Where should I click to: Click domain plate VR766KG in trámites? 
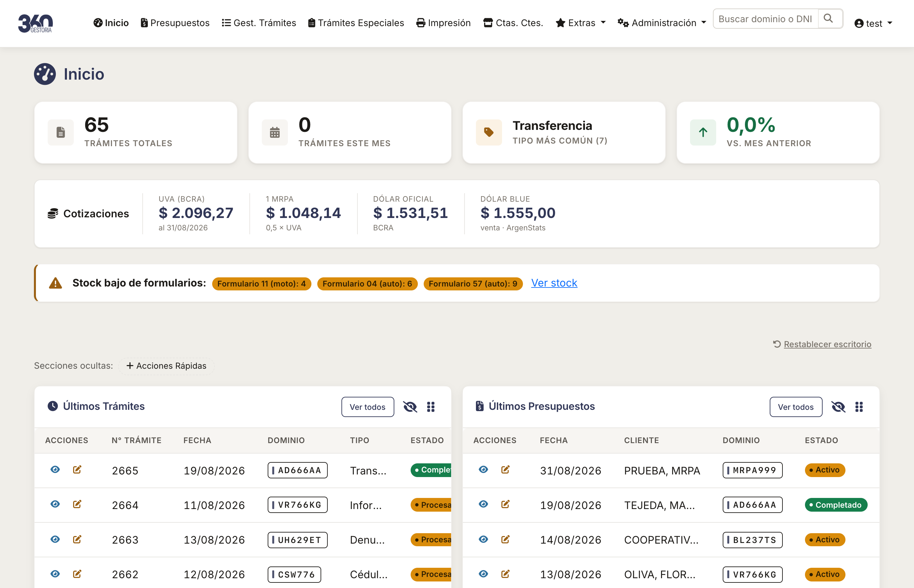pyautogui.click(x=297, y=505)
